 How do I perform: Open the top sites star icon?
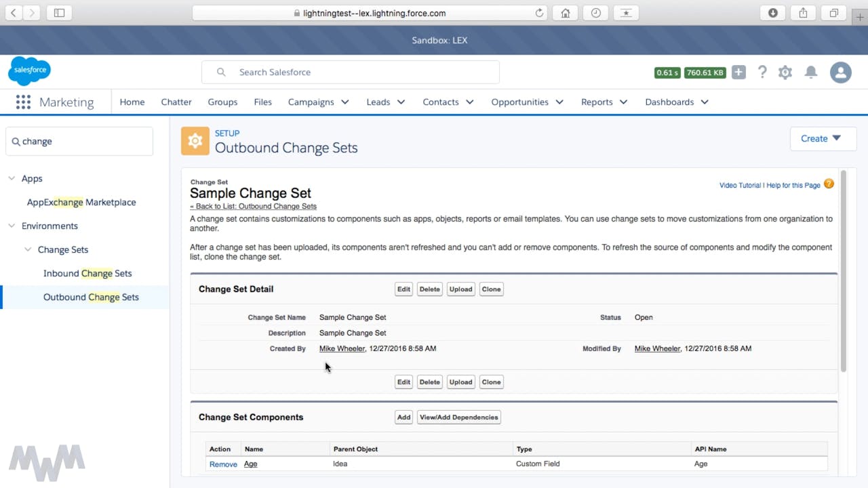(626, 13)
